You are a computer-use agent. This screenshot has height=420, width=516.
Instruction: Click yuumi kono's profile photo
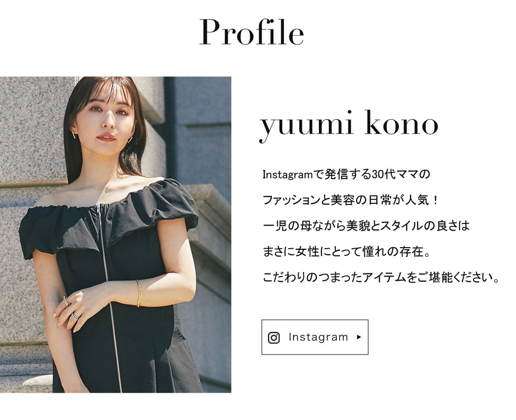116,235
